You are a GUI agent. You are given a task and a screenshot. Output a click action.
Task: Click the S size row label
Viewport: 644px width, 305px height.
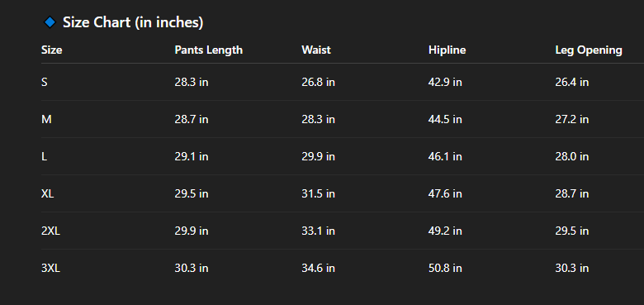pyautogui.click(x=45, y=82)
